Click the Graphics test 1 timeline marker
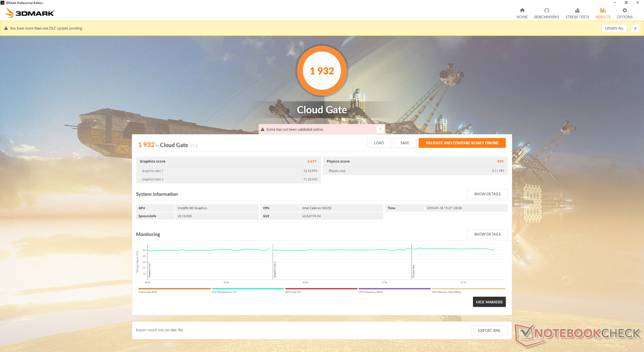 tap(149, 270)
